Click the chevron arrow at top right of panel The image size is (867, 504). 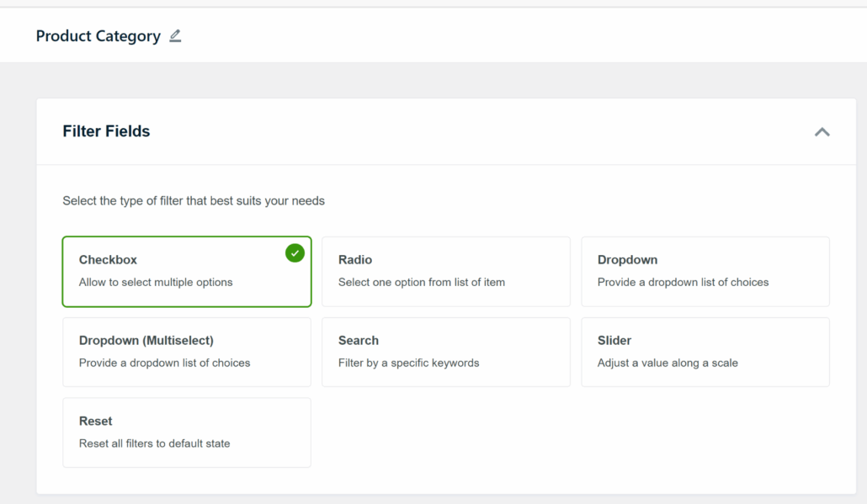pyautogui.click(x=822, y=132)
